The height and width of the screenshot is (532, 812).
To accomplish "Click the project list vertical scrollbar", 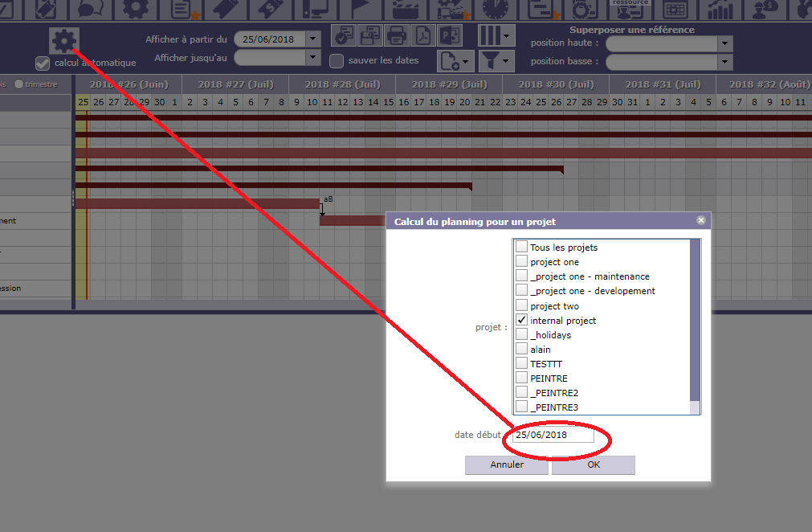I will [x=695, y=326].
